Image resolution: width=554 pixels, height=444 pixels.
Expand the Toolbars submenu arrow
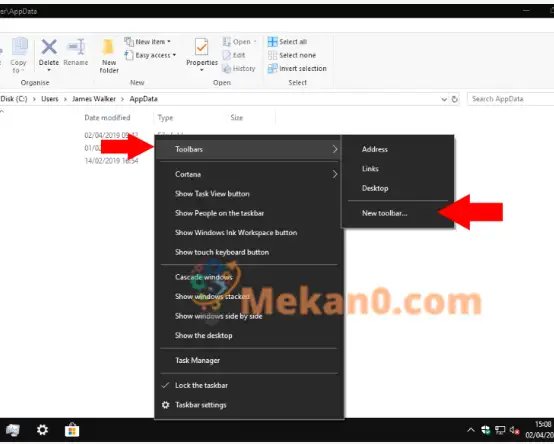click(x=335, y=149)
